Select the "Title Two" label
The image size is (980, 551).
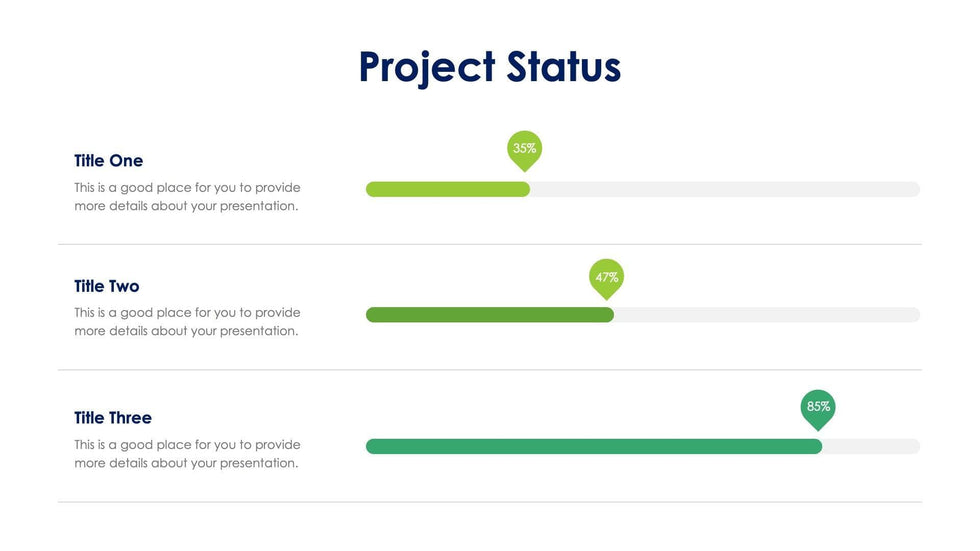coord(106,287)
